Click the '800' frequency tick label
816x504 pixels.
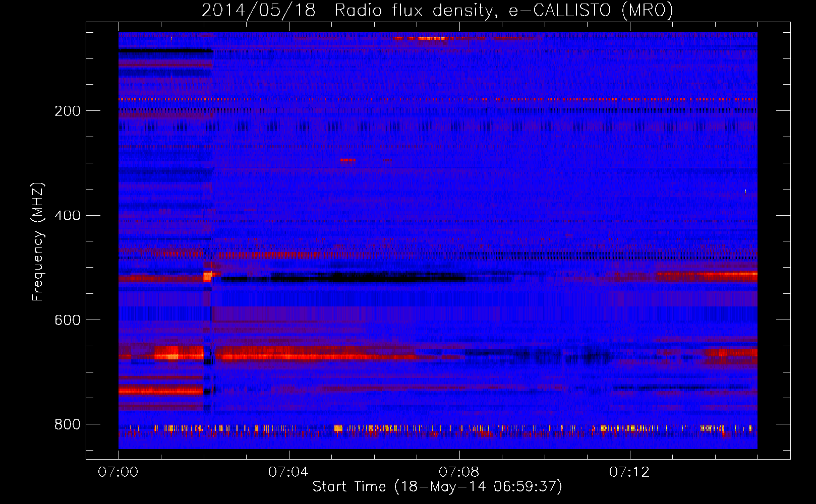[68, 425]
